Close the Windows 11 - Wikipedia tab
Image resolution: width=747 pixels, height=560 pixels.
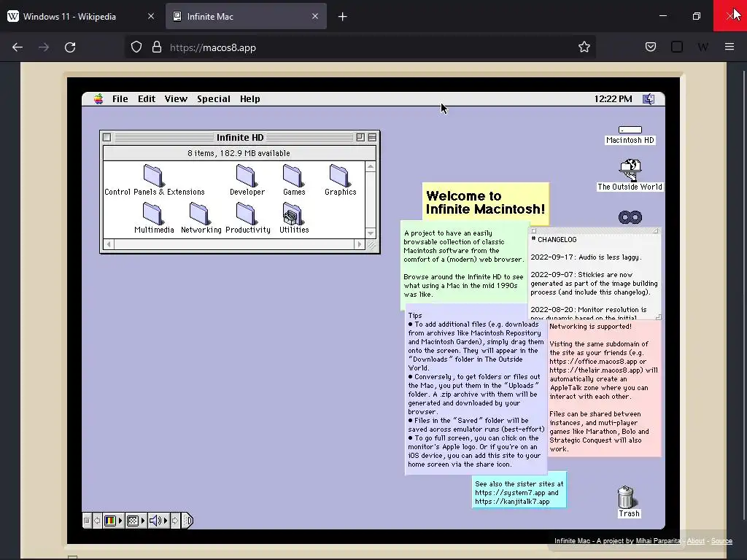click(151, 16)
